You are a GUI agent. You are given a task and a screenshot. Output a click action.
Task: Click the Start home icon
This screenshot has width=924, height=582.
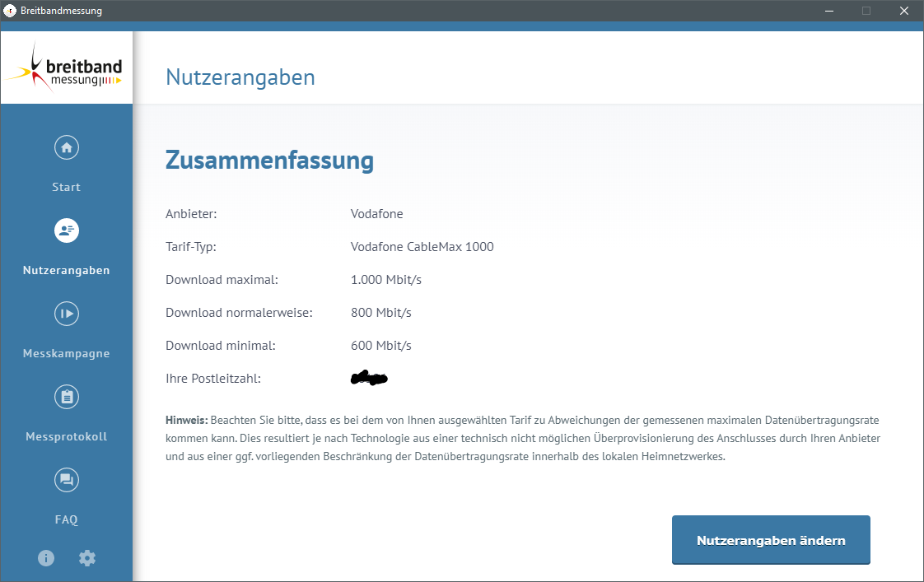pos(67,147)
